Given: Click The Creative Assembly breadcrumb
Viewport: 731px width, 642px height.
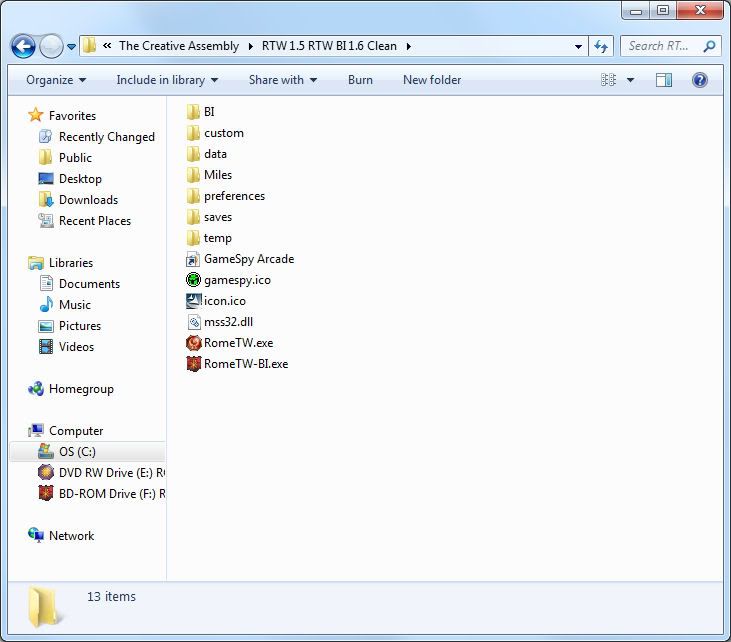Looking at the screenshot, I should point(179,46).
